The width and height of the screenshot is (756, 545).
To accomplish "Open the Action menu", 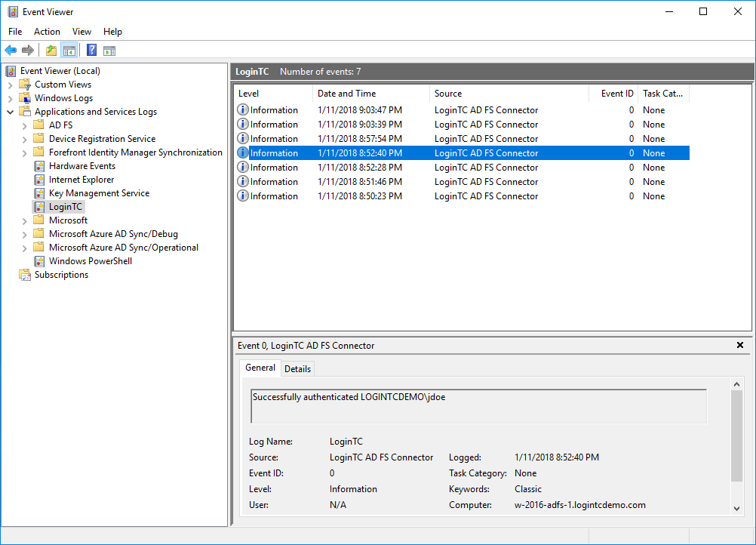I will point(47,32).
